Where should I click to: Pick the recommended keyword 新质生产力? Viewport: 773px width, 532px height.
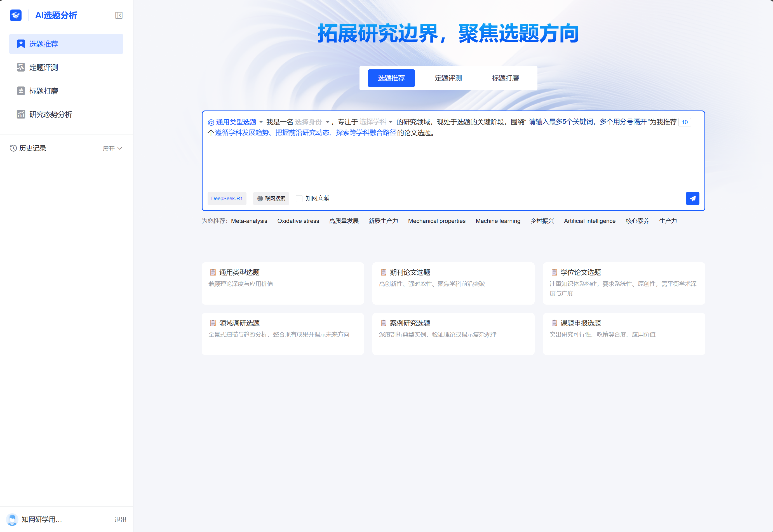click(x=383, y=221)
